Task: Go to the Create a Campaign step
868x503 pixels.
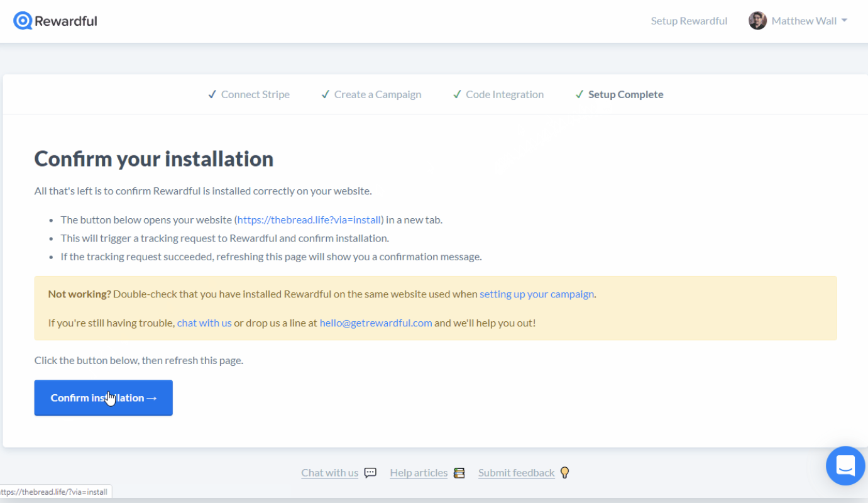Action: (x=371, y=94)
